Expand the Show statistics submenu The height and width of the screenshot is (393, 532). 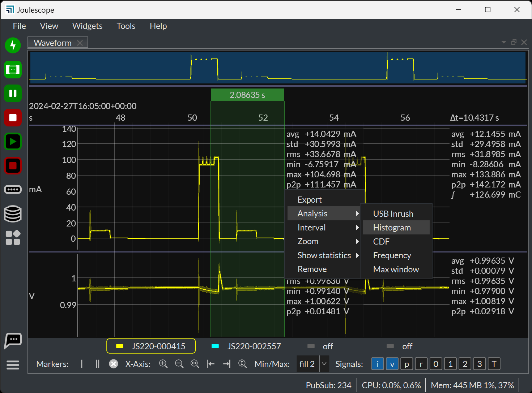tap(324, 255)
